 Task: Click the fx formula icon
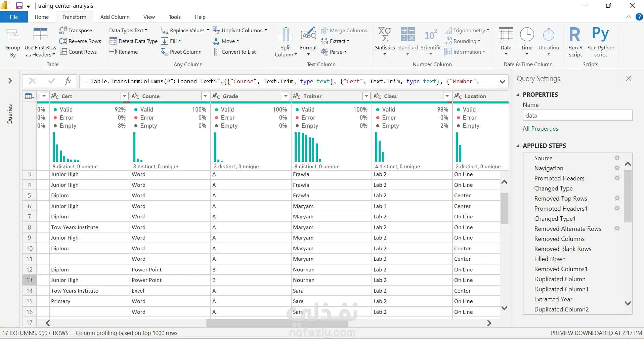(68, 81)
